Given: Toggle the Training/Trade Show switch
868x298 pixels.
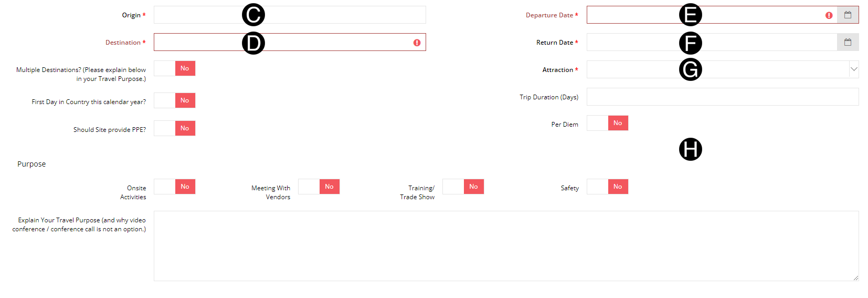Looking at the screenshot, I should 463,187.
